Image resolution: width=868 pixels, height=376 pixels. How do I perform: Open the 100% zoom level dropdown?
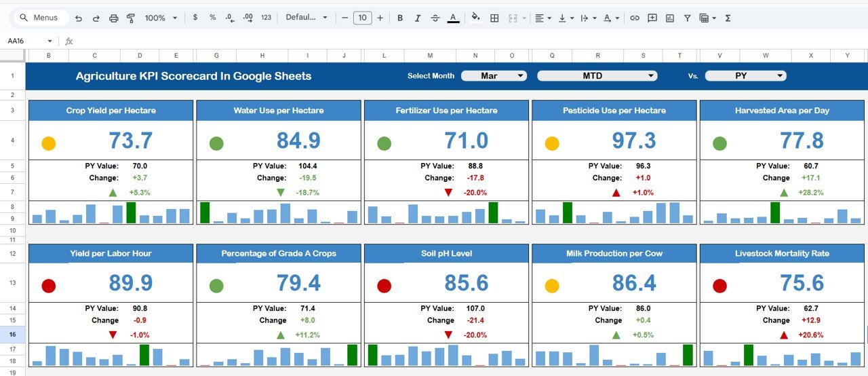click(x=161, y=18)
